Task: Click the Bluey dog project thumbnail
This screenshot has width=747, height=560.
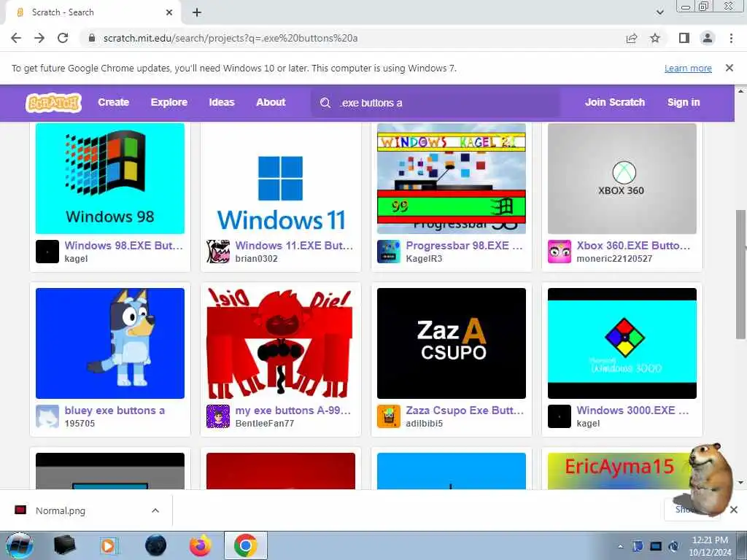Action: 110,343
